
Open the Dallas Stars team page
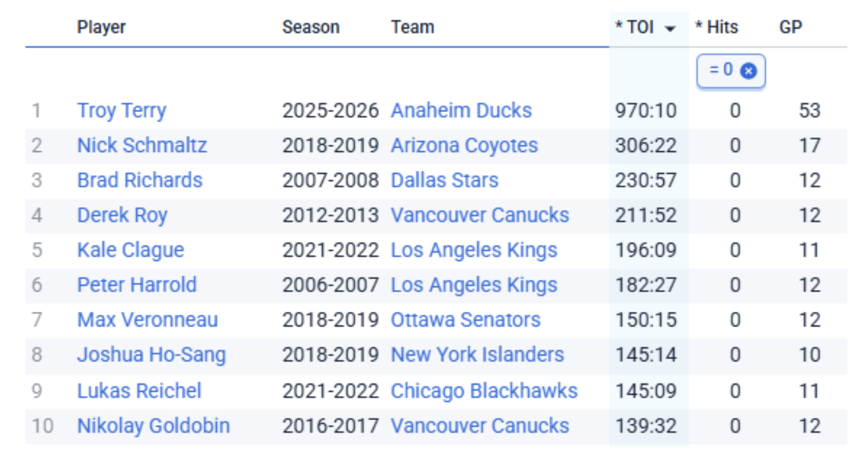[444, 180]
